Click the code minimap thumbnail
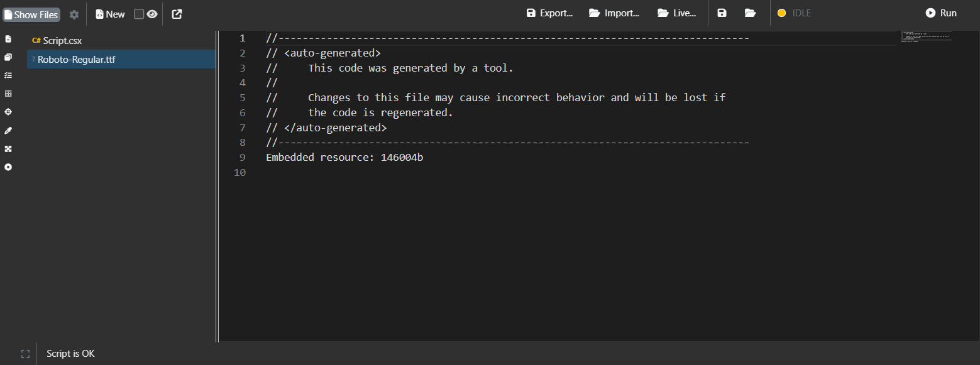The image size is (980, 365). pyautogui.click(x=926, y=36)
